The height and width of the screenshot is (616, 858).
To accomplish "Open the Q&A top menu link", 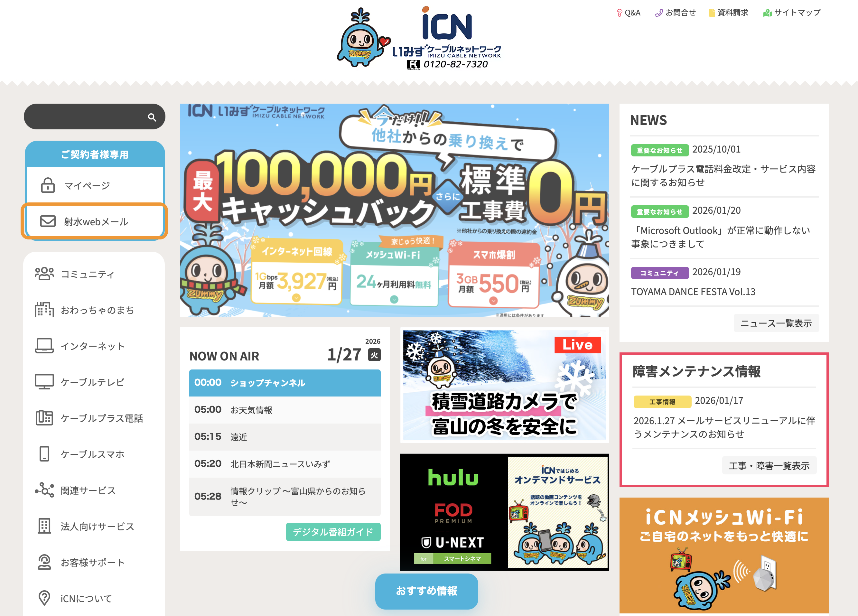I will 628,13.
